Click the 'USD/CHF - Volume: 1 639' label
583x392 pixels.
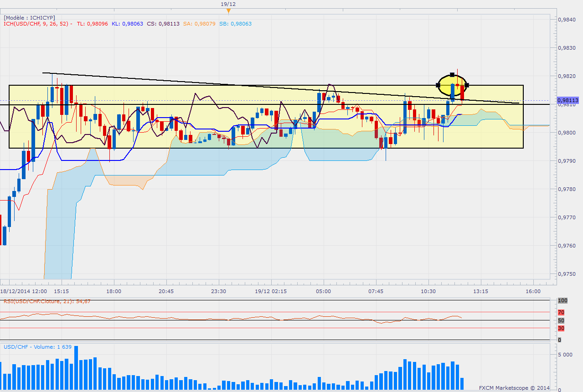[x=37, y=347]
